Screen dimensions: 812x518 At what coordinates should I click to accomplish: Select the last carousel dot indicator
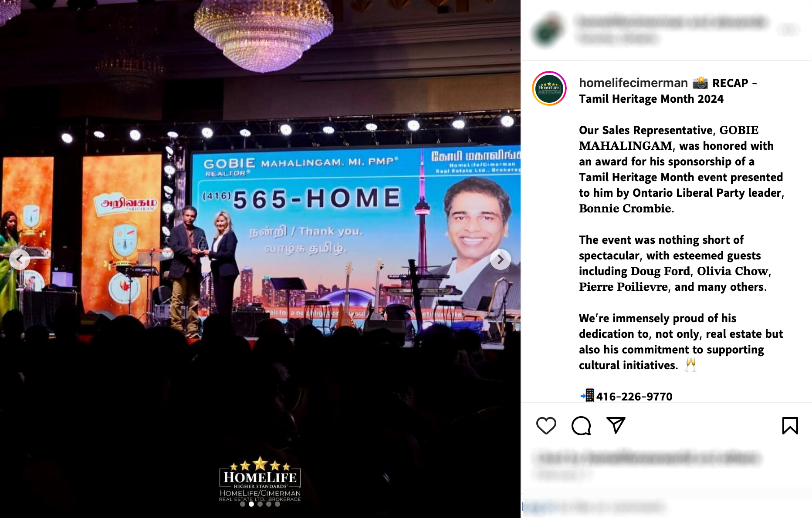click(277, 504)
